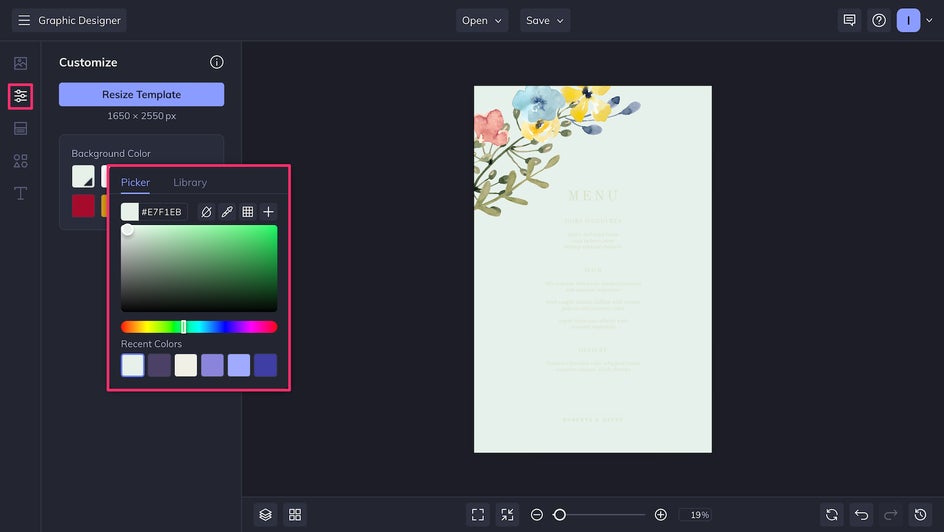Screen dimensions: 944x532
Task: Switch to the Picker tab
Action: tap(135, 182)
